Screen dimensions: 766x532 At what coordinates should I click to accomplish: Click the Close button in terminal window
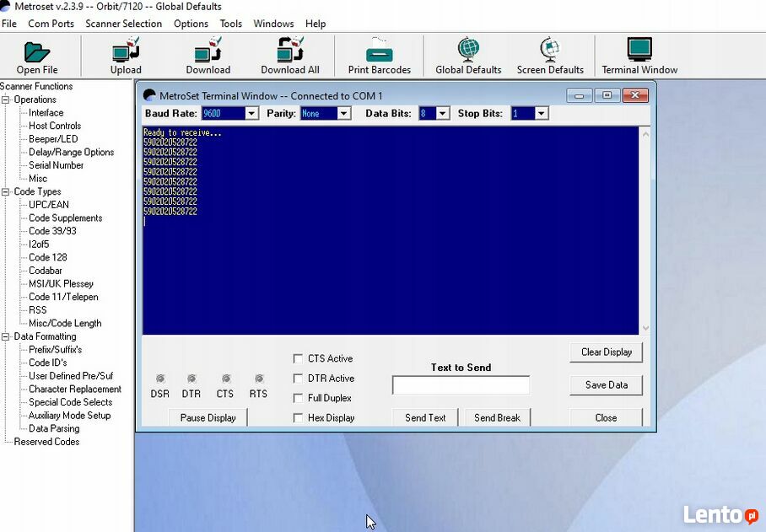[607, 418]
